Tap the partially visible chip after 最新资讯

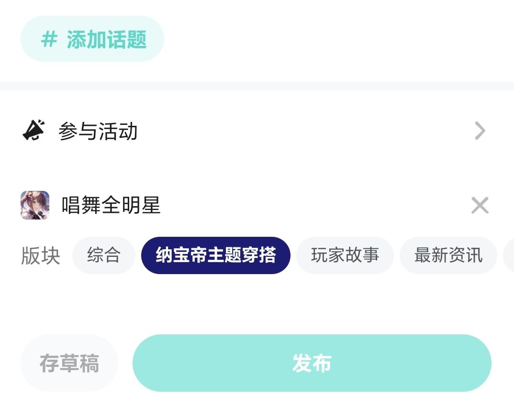(509, 255)
